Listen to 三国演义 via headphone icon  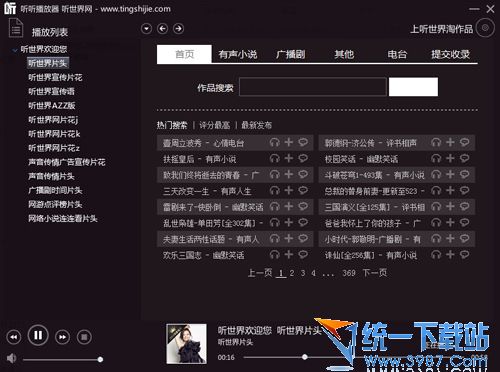click(x=436, y=207)
